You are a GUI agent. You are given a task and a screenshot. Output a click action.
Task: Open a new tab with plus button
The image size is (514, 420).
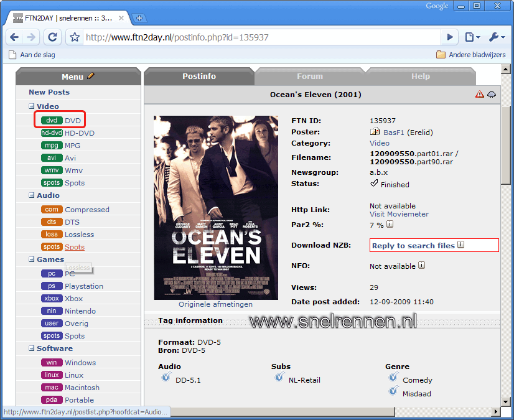coord(139,19)
